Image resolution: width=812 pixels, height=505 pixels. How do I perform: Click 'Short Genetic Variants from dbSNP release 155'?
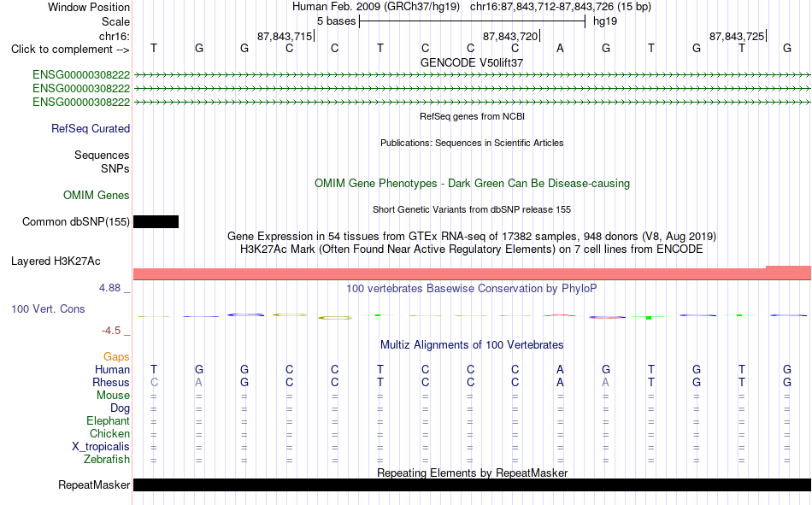(472, 209)
